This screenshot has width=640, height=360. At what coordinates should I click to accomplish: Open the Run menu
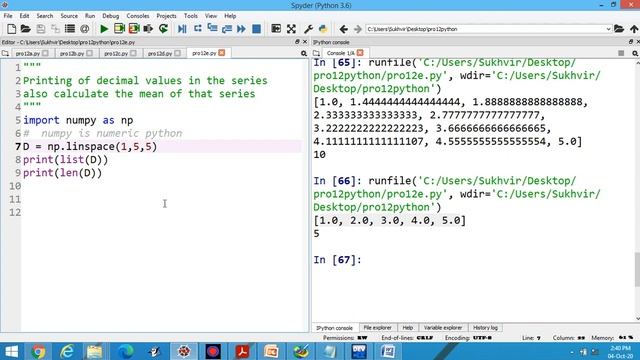point(90,16)
